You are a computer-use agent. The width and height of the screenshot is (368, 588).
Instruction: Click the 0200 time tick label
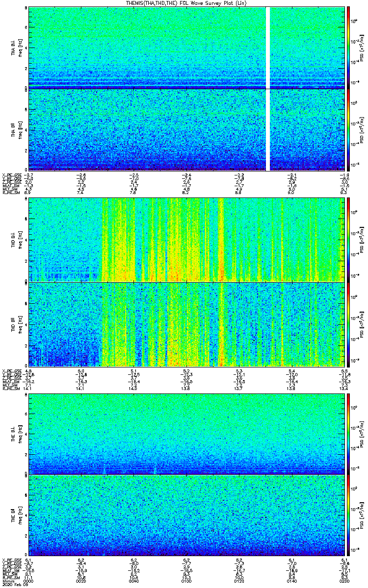pyautogui.click(x=344, y=581)
